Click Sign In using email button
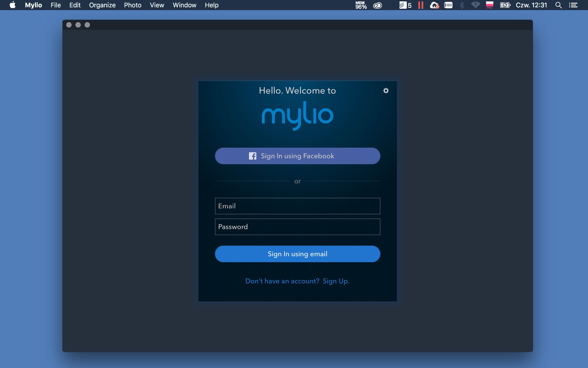 pos(297,254)
